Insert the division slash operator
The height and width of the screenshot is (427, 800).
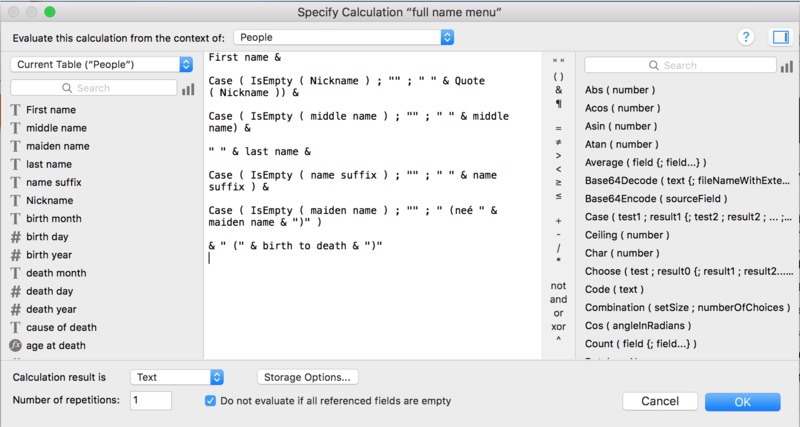tap(558, 248)
